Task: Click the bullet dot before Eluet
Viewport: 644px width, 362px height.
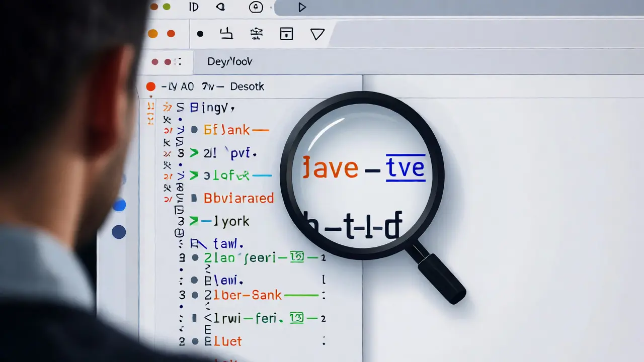Action: [x=194, y=341]
